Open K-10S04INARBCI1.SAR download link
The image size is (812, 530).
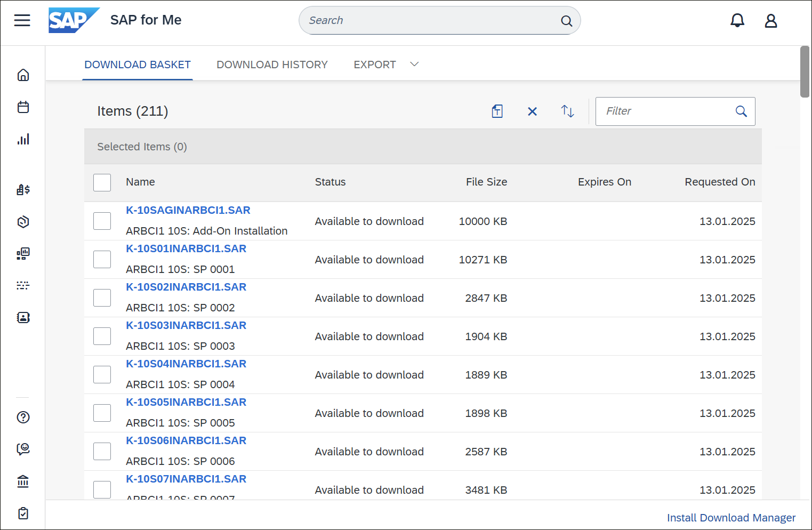186,364
